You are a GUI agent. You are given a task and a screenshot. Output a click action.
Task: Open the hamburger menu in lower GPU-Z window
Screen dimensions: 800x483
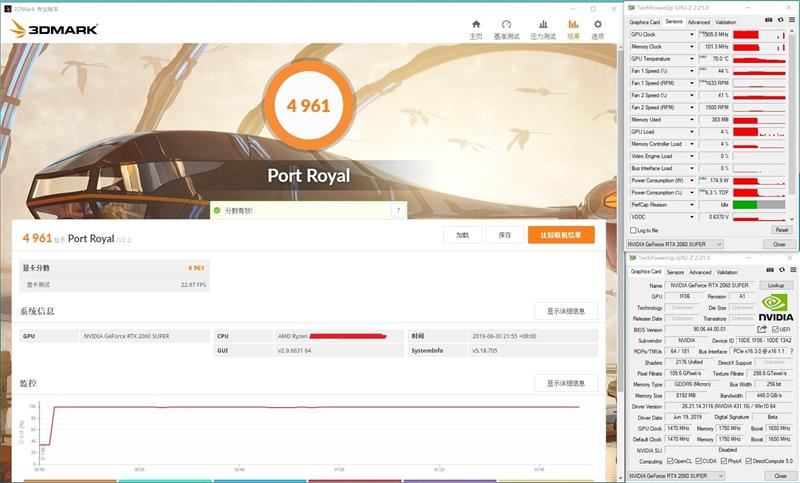pos(793,270)
